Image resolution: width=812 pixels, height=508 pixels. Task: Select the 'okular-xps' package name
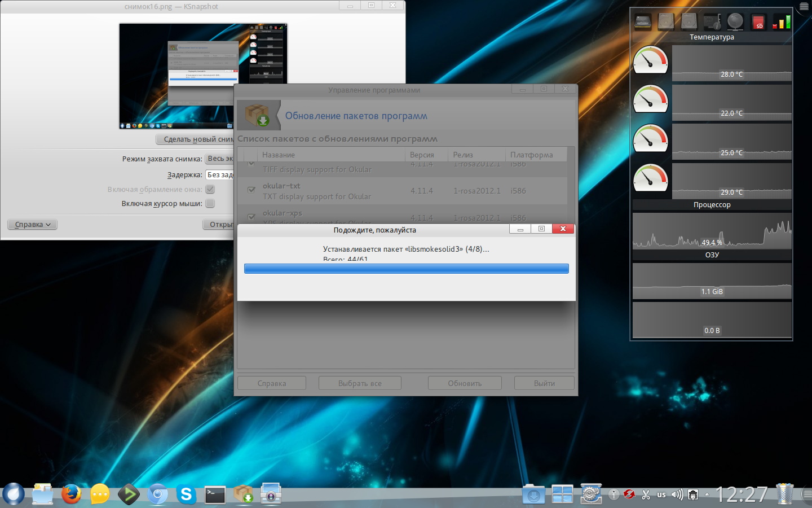283,213
